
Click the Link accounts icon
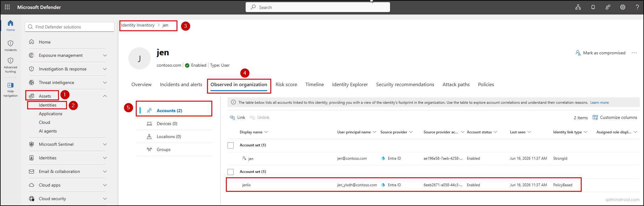232,118
